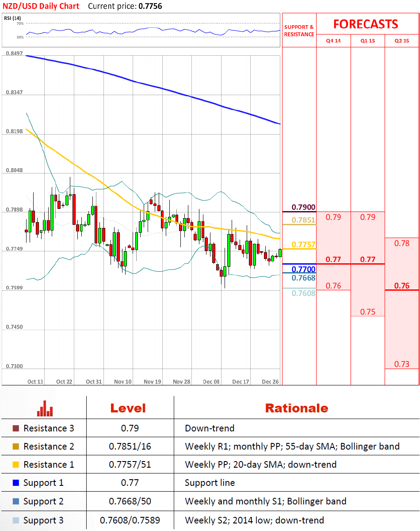
Task: Click the Nov 19 date axis label
Action: click(153, 381)
